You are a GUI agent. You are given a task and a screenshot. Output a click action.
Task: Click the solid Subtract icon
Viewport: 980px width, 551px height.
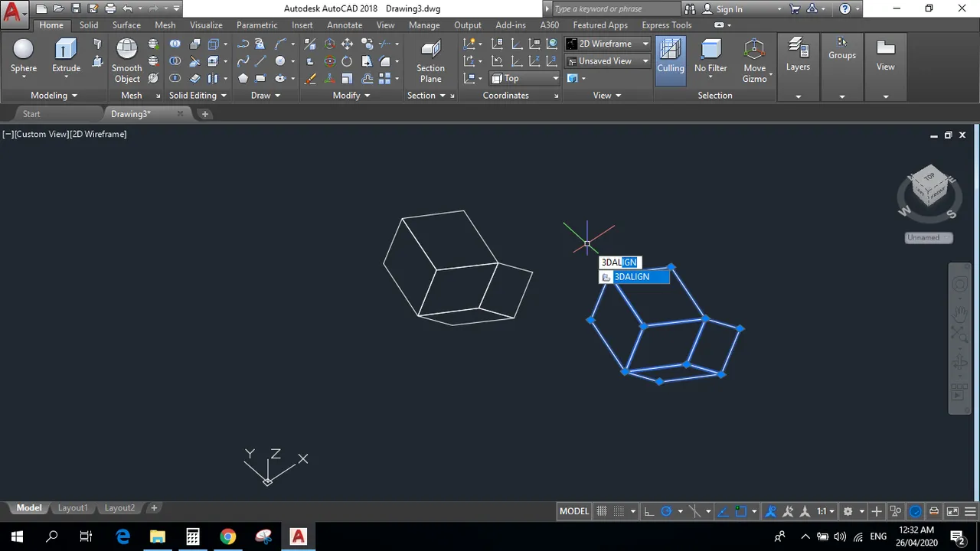point(175,61)
